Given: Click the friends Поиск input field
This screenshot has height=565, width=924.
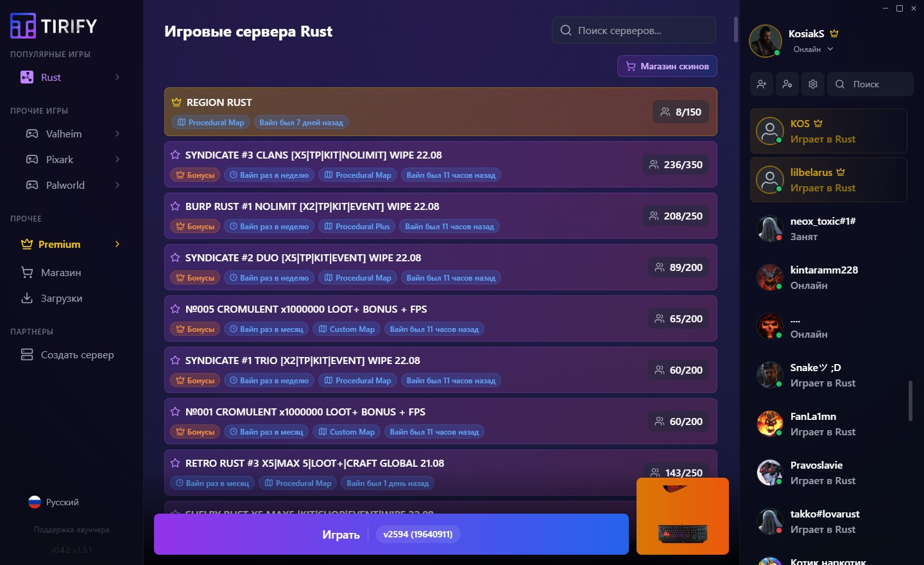Looking at the screenshot, I should point(871,84).
